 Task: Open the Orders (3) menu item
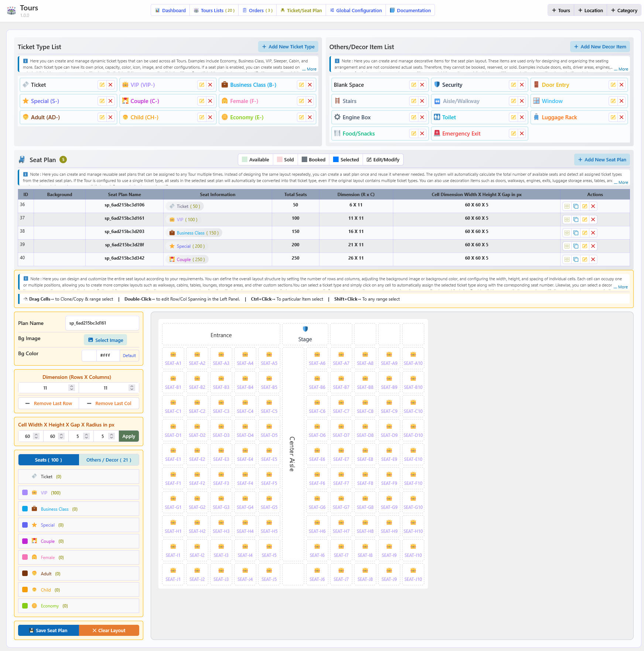[x=258, y=10]
